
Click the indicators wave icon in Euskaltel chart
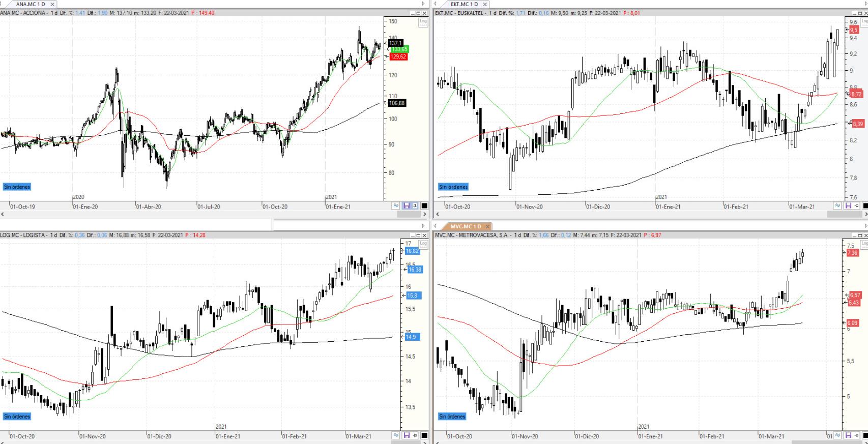click(837, 206)
